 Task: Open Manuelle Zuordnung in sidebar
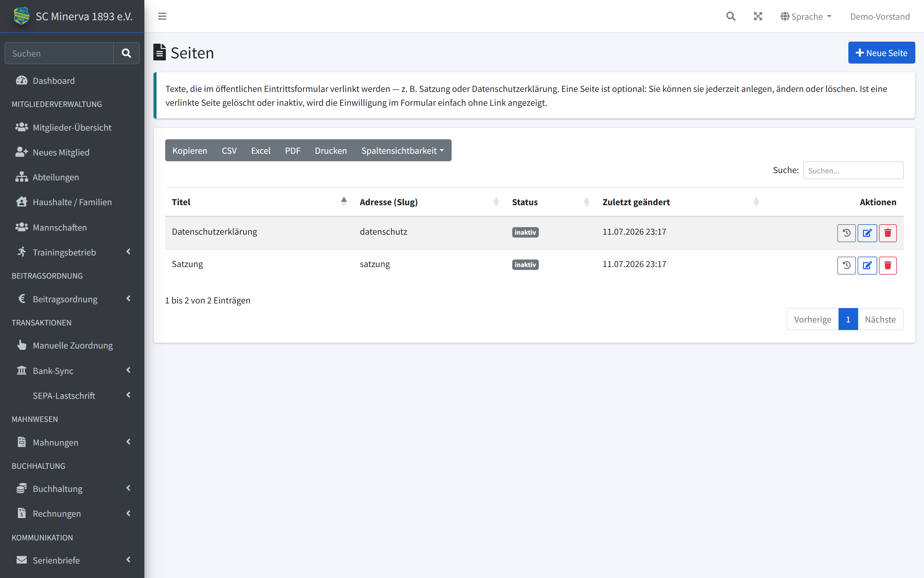coord(72,345)
